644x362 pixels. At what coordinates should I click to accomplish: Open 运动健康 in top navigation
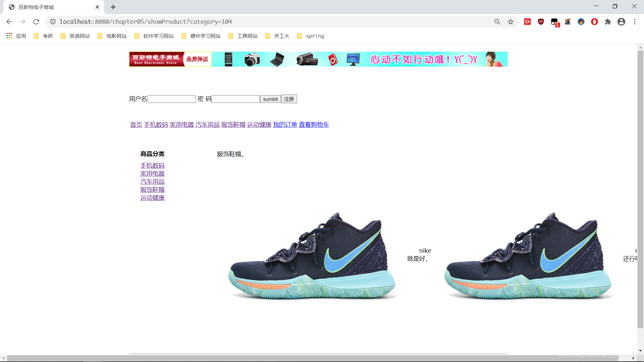[x=259, y=125]
